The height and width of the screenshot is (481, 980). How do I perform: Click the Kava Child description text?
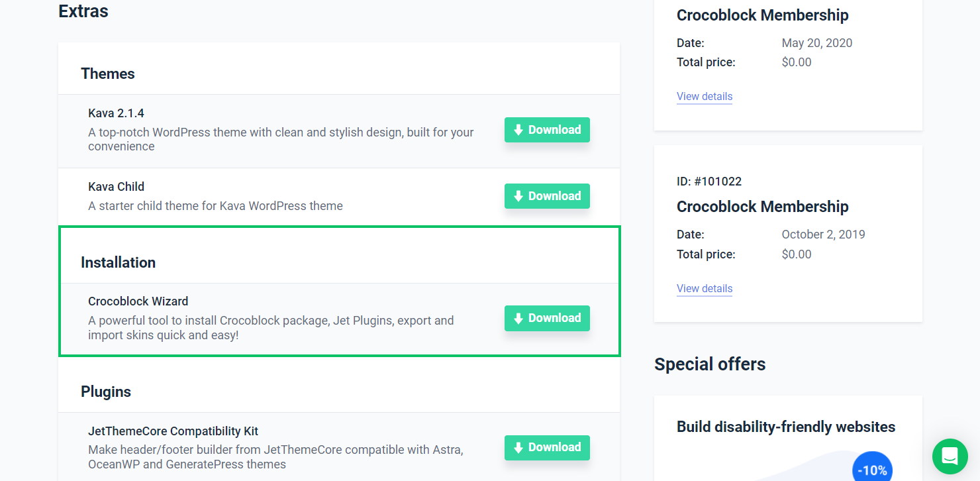(216, 206)
